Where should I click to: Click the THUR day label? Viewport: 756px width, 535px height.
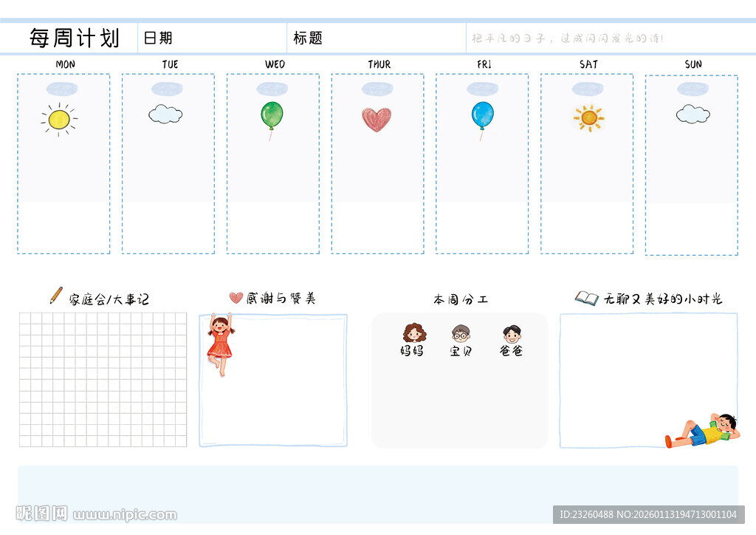(x=379, y=64)
